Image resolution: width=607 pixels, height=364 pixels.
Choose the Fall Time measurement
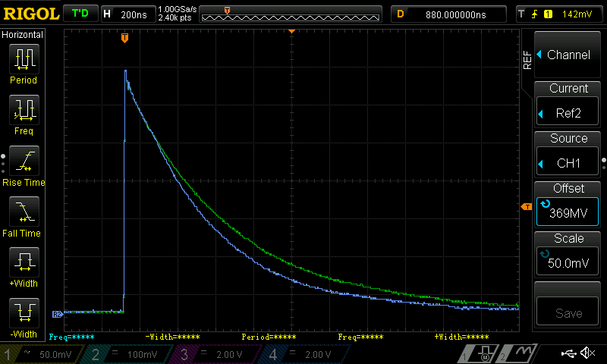tap(23, 216)
